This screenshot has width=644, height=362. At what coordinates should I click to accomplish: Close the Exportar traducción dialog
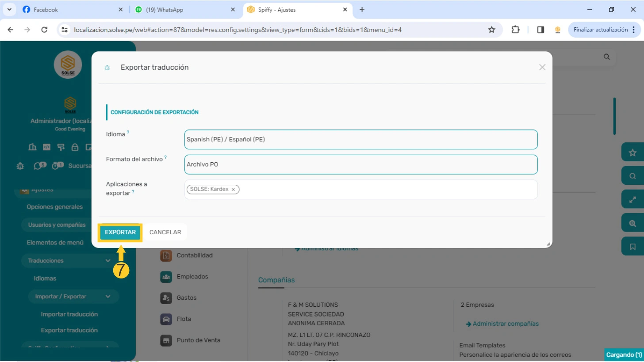(542, 67)
